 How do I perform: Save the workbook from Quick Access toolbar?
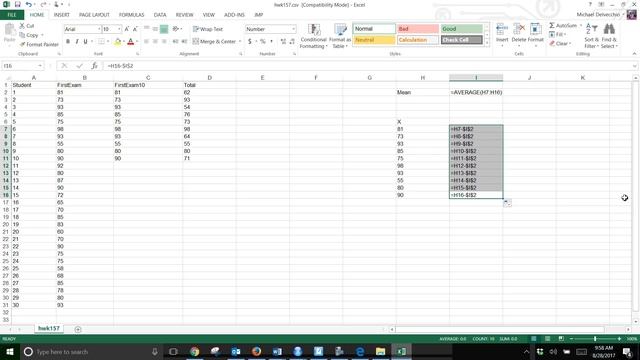pos(17,4)
